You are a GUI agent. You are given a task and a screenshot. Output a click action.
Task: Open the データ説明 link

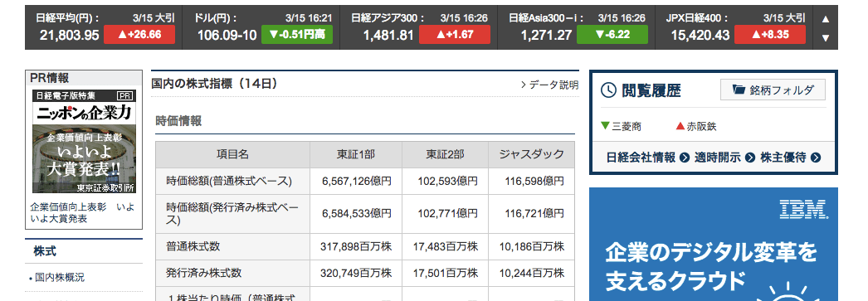click(x=549, y=85)
